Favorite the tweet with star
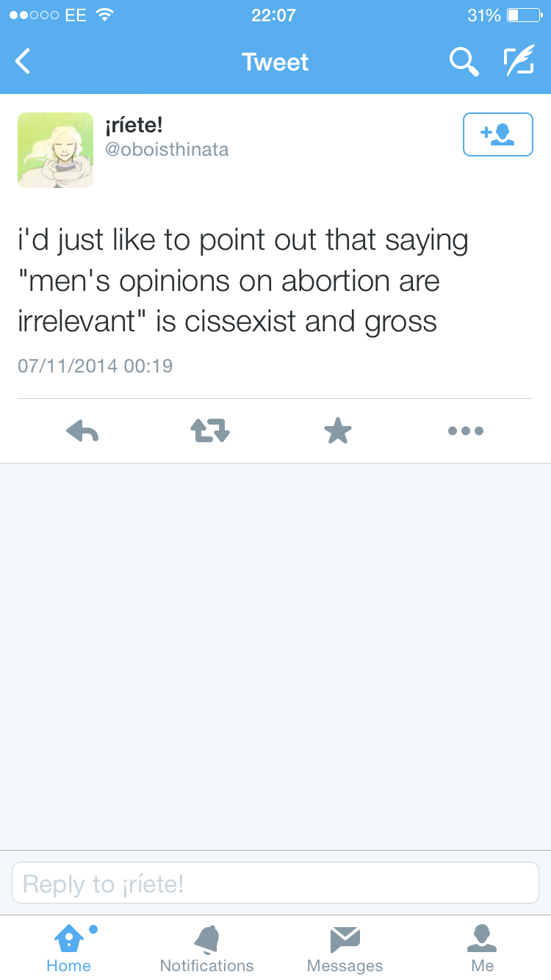The height and width of the screenshot is (980, 551). [x=338, y=431]
